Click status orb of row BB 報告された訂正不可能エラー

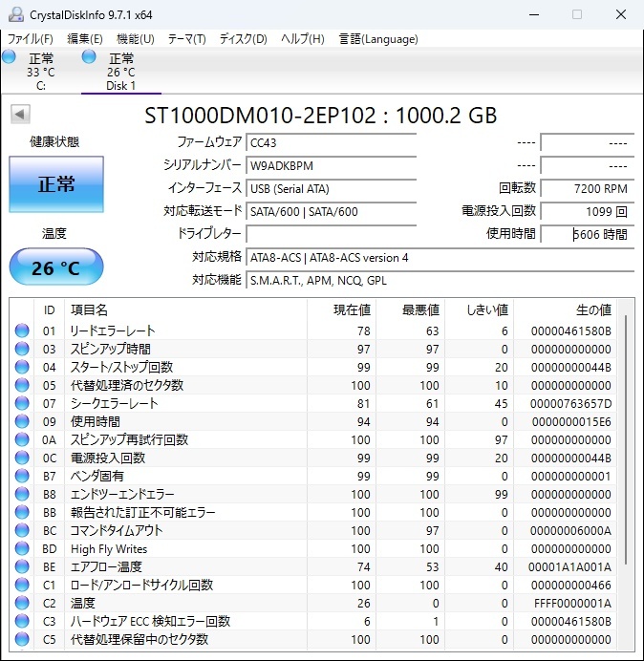click(22, 512)
